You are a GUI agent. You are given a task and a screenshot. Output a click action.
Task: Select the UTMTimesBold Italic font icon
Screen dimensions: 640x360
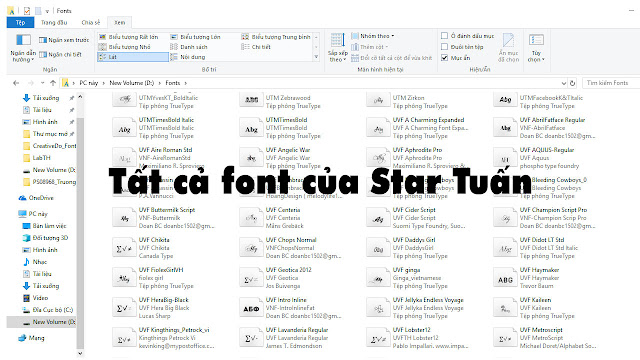pyautogui.click(x=124, y=129)
